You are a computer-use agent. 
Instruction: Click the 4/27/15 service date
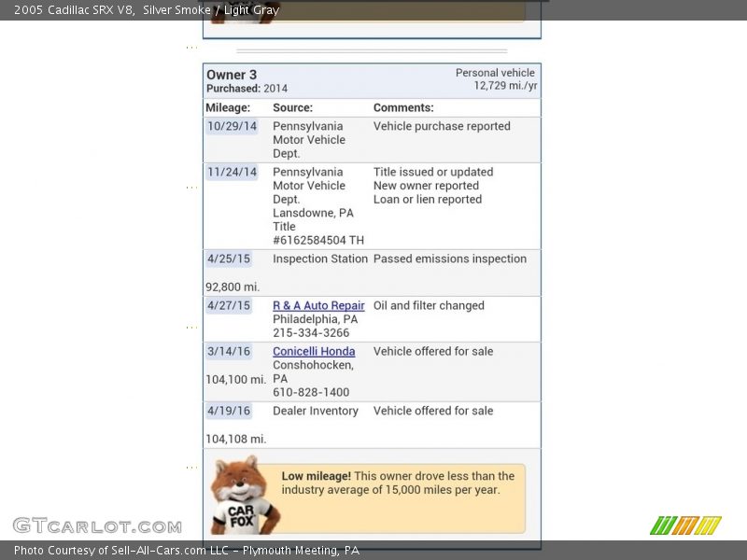229,305
